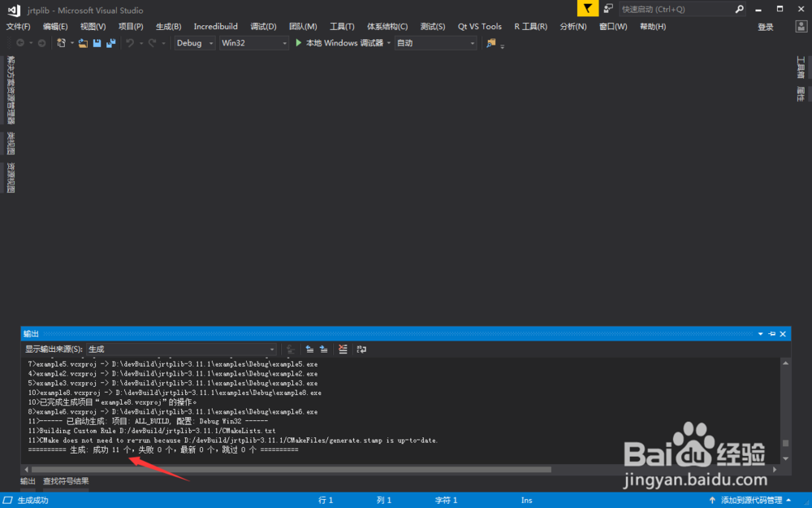Click the find in files toolbar icon
This screenshot has height=508, width=812.
point(491,43)
